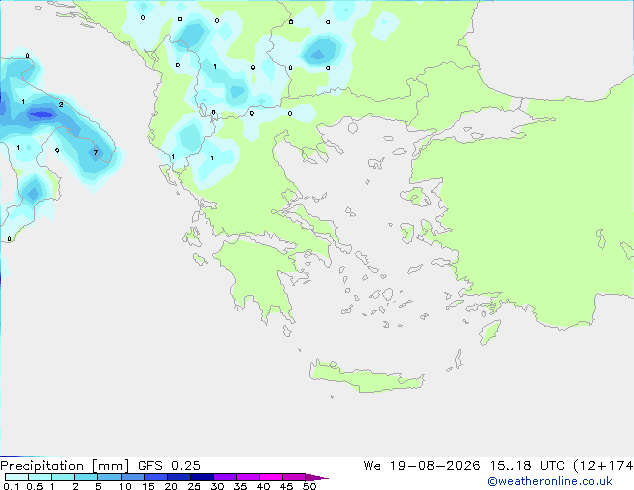Click the 2 to 5 mm legend swatch
Screen dimensions: 634x490
point(86,477)
